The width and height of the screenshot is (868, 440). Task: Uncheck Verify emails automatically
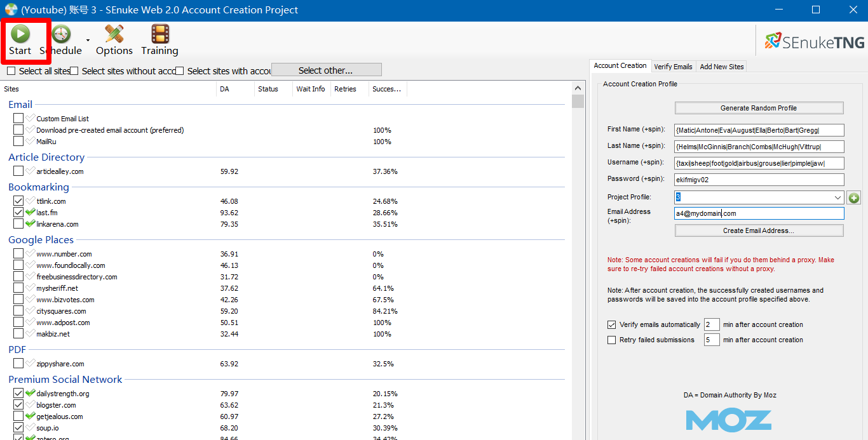pos(612,324)
